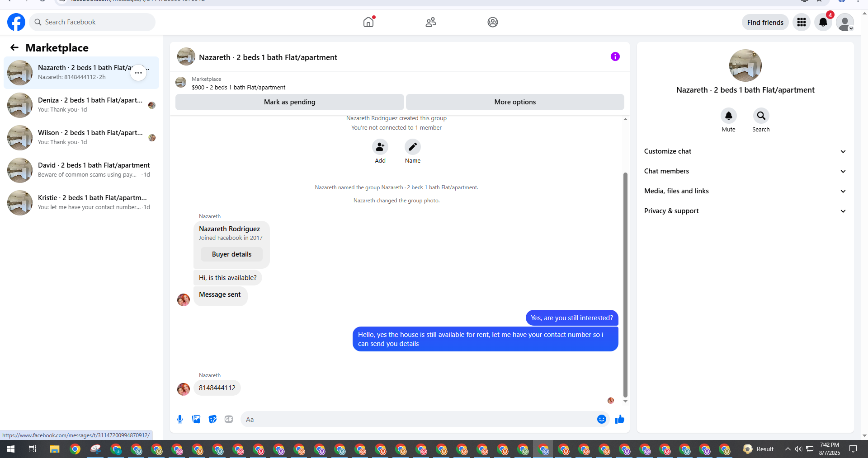Open the account profile menu
The image size is (868, 458).
click(844, 22)
